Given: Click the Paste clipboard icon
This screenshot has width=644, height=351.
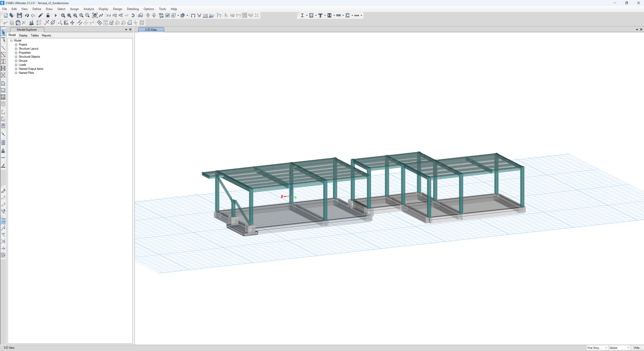Looking at the screenshot, I should pyautogui.click(x=18, y=23).
